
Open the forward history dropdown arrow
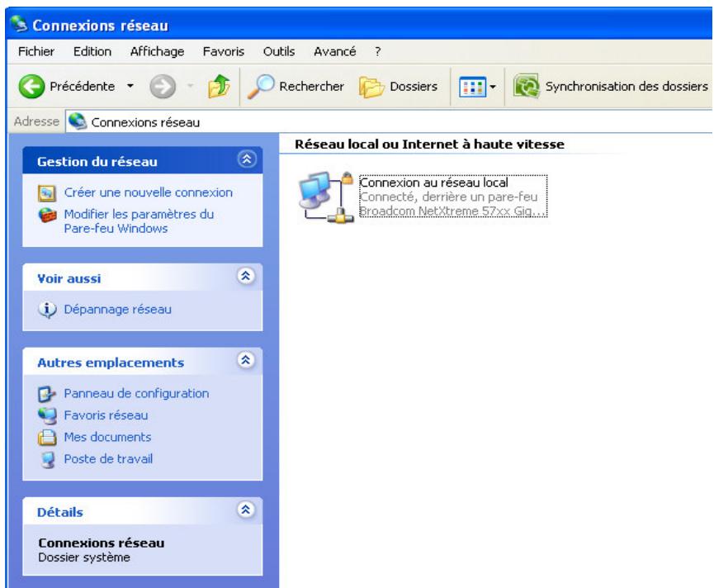pyautogui.click(x=191, y=86)
